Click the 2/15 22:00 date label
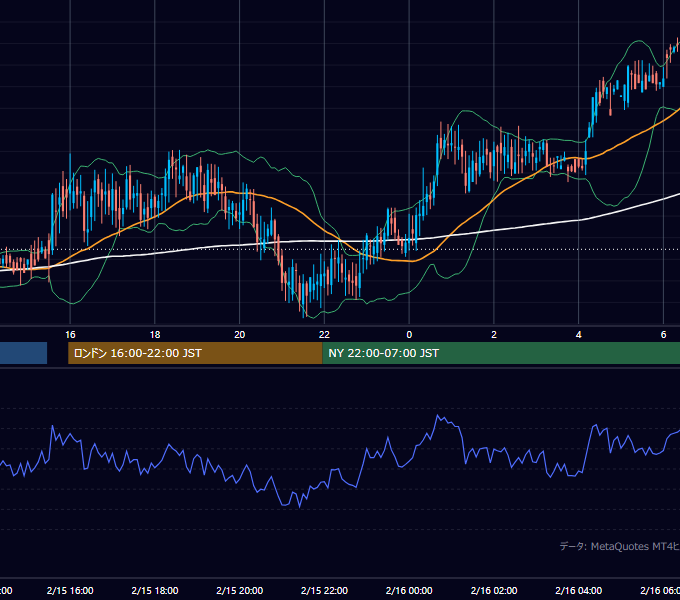The height and width of the screenshot is (600, 680). click(x=324, y=590)
